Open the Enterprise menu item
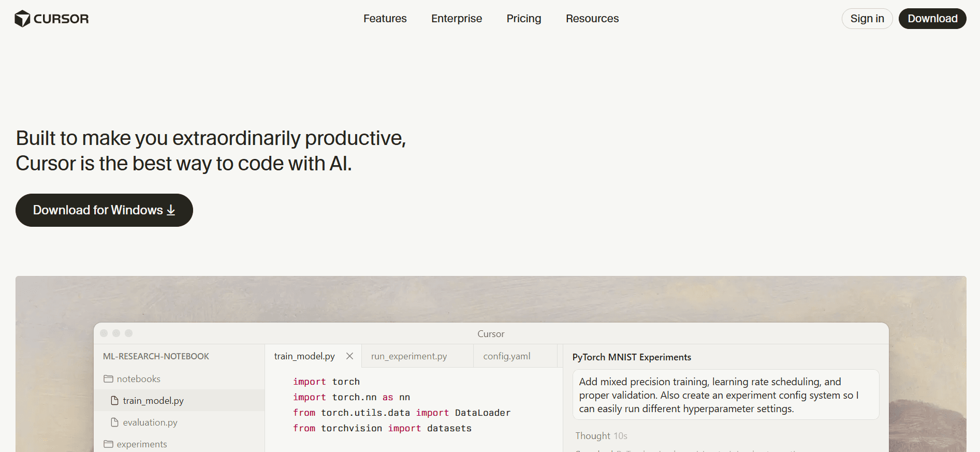Viewport: 980px width, 452px height. (x=457, y=19)
